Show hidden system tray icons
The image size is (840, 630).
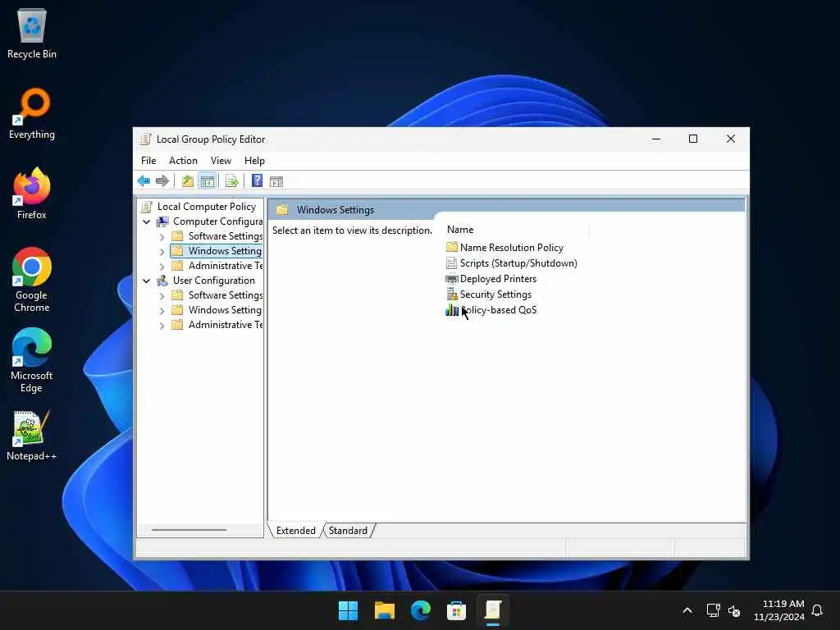coord(687,610)
